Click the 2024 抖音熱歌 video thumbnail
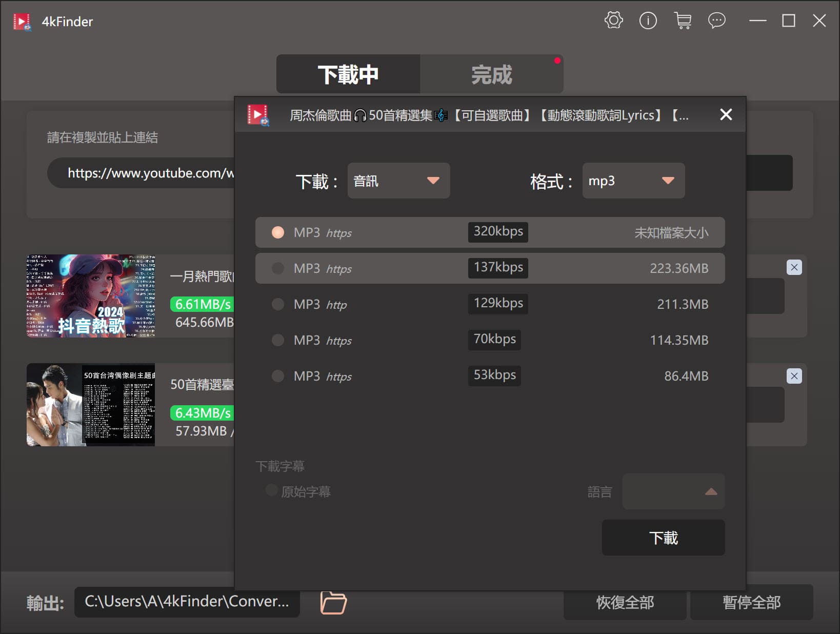Screen dimensions: 840x634 [x=91, y=296]
